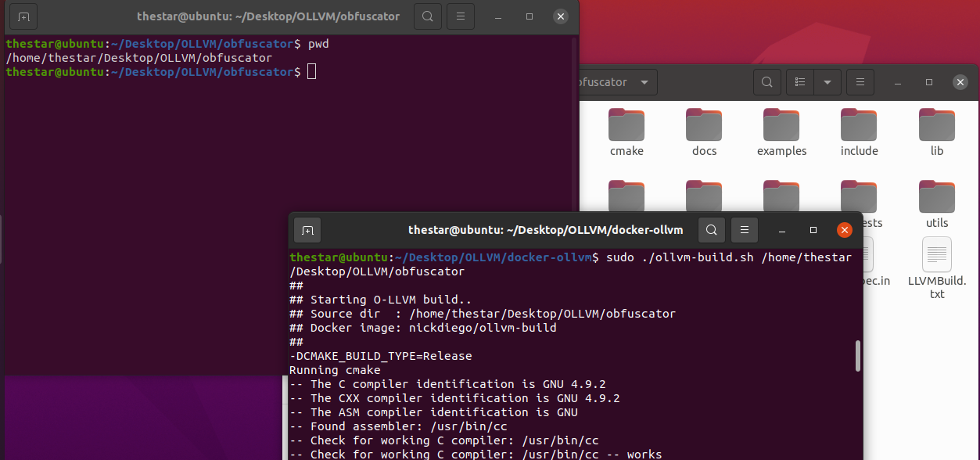Close the docker-ollvm terminal window
The width and height of the screenshot is (980, 460).
coord(844,230)
